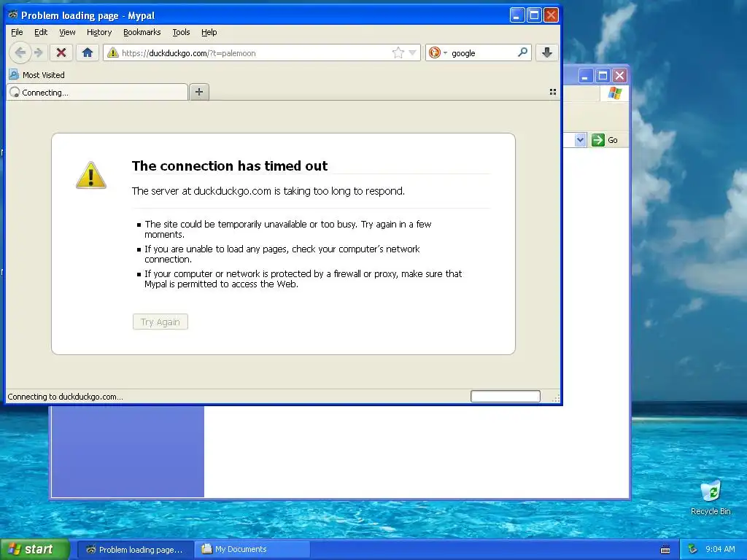Close the Mypal browser window

[551, 15]
